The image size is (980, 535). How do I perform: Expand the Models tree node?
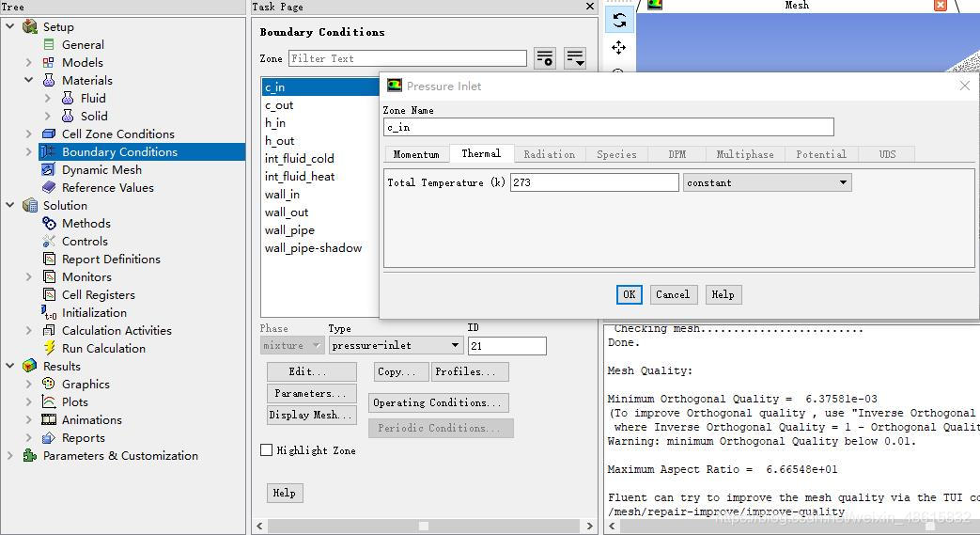coord(29,62)
